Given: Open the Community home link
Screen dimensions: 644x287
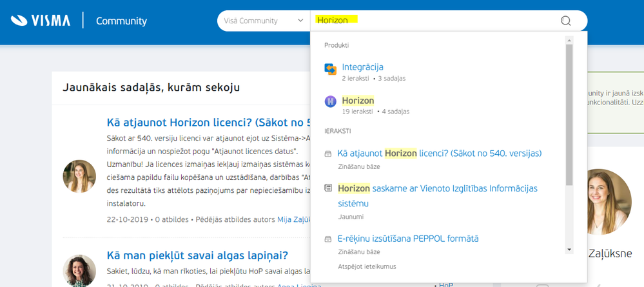Looking at the screenshot, I should [x=121, y=21].
